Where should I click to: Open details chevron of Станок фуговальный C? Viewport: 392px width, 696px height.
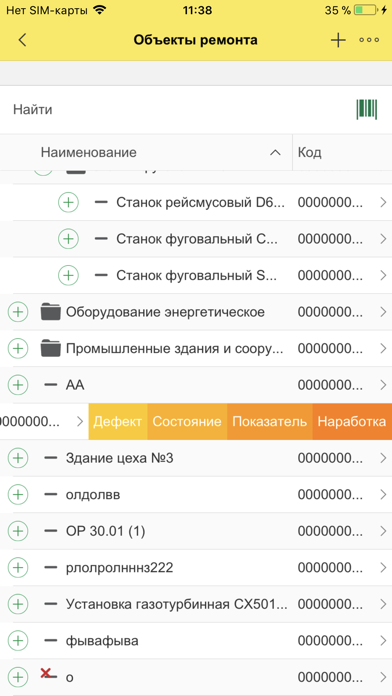pyautogui.click(x=384, y=239)
